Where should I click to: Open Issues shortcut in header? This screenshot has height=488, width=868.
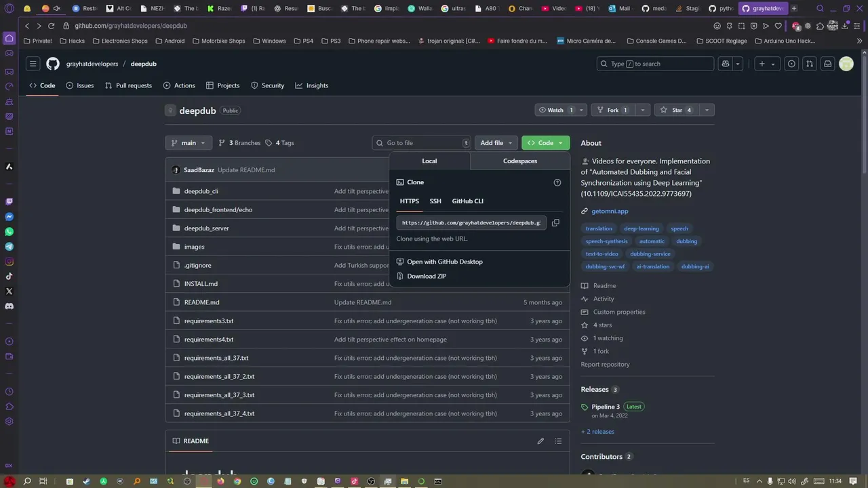tap(791, 64)
